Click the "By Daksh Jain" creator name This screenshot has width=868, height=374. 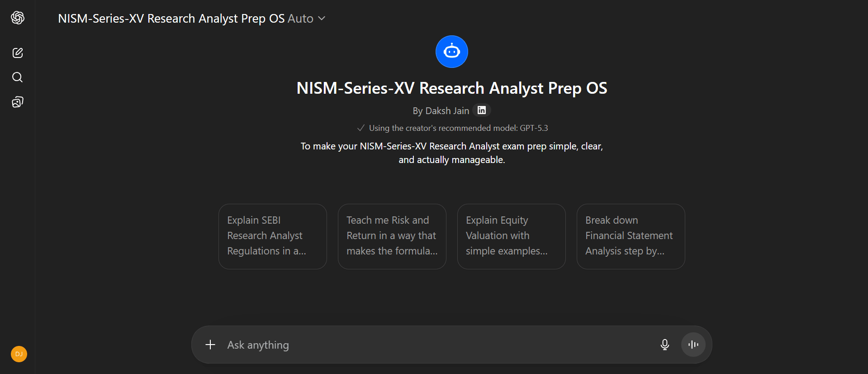click(x=441, y=111)
